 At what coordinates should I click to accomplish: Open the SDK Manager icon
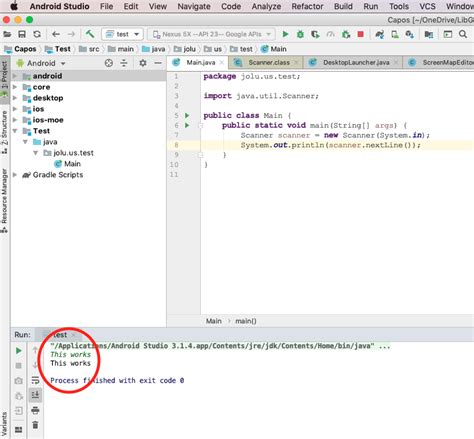(x=410, y=34)
